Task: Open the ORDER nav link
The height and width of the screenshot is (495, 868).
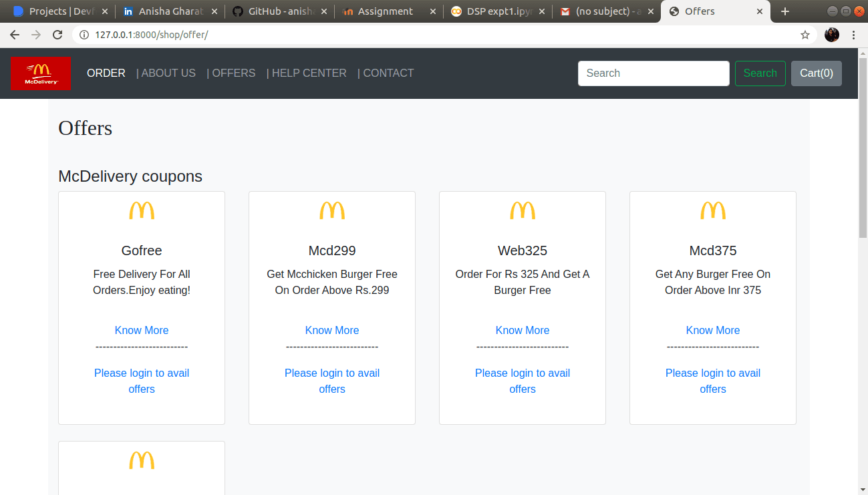Action: point(106,73)
